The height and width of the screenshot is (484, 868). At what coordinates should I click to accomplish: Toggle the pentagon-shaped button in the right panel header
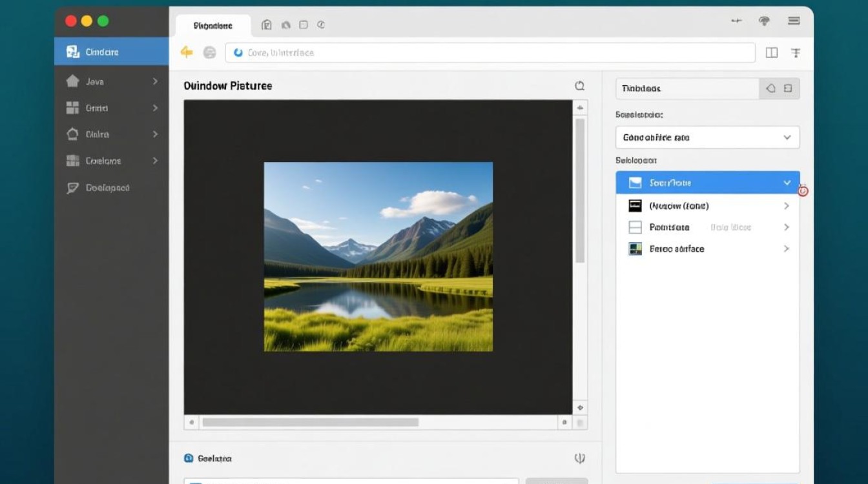(770, 88)
